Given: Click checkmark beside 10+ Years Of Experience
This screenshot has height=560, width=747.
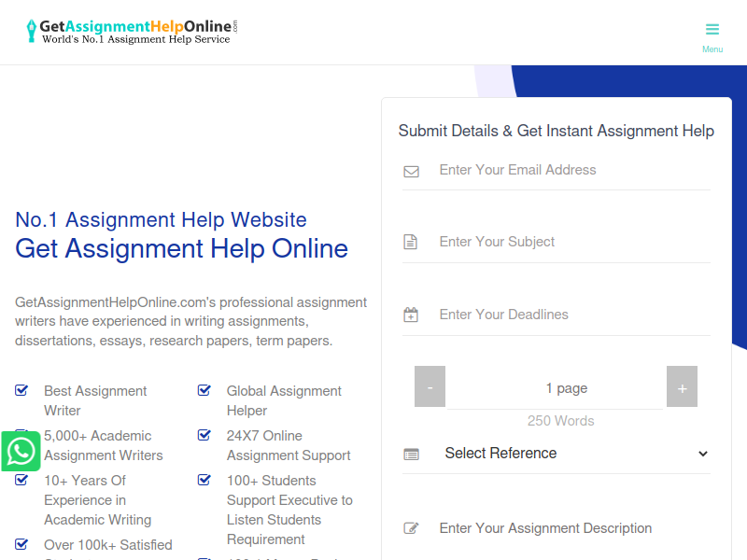Looking at the screenshot, I should coord(21,480).
